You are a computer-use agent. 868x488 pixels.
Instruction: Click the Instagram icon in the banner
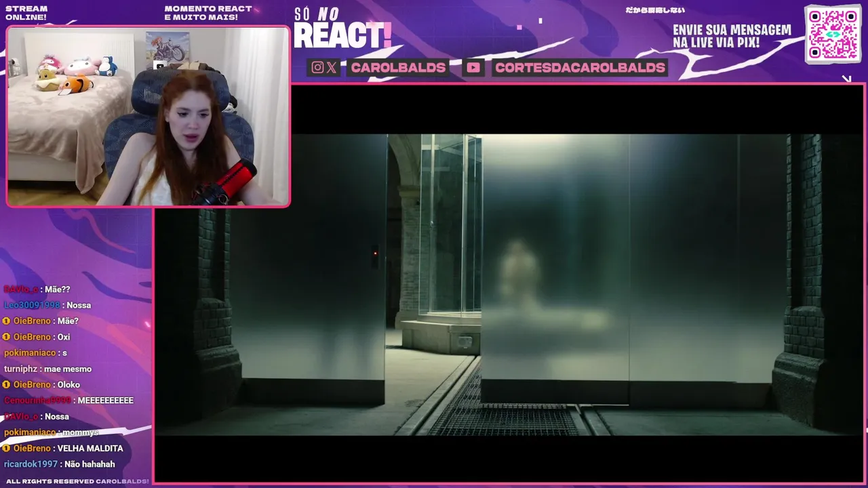(x=317, y=67)
